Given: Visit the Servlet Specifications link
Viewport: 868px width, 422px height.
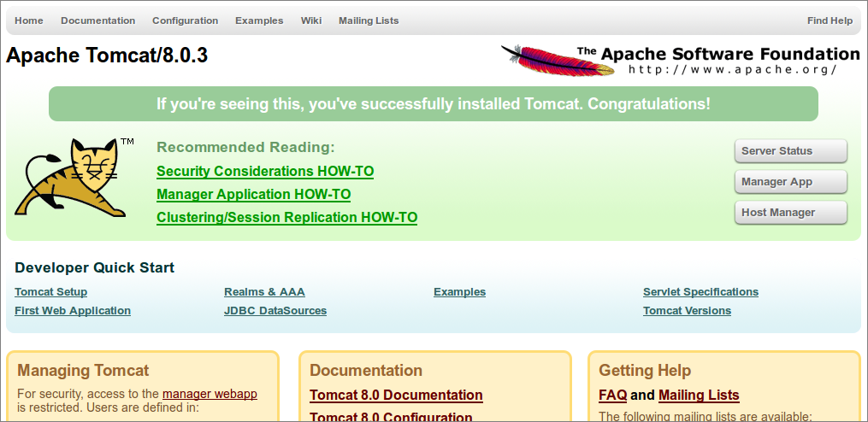Looking at the screenshot, I should pos(701,292).
